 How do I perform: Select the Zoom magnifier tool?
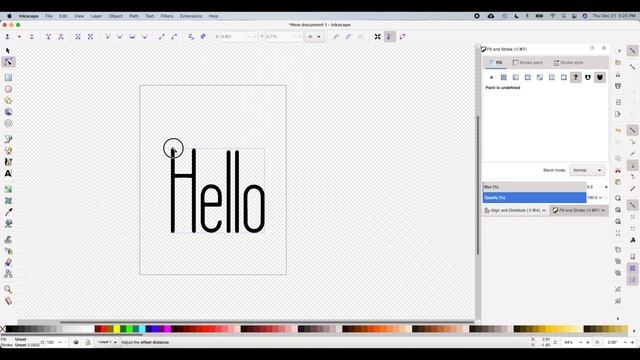tap(8, 289)
